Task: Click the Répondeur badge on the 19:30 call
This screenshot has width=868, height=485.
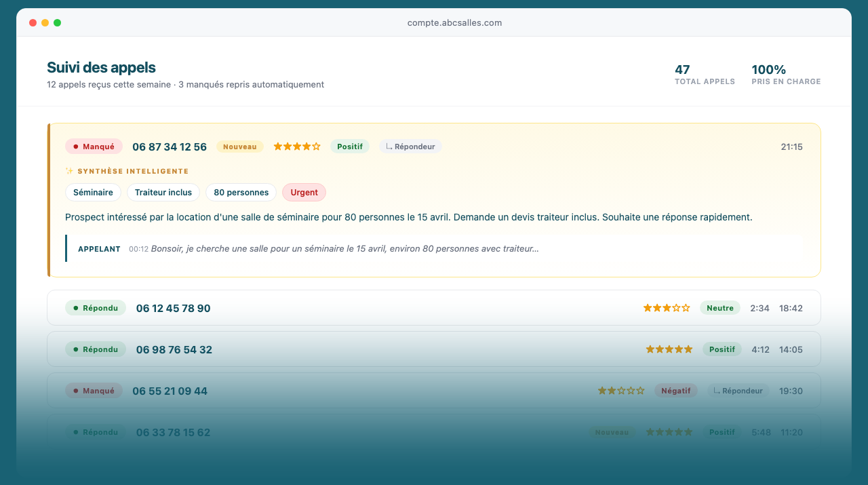Action: (x=738, y=391)
